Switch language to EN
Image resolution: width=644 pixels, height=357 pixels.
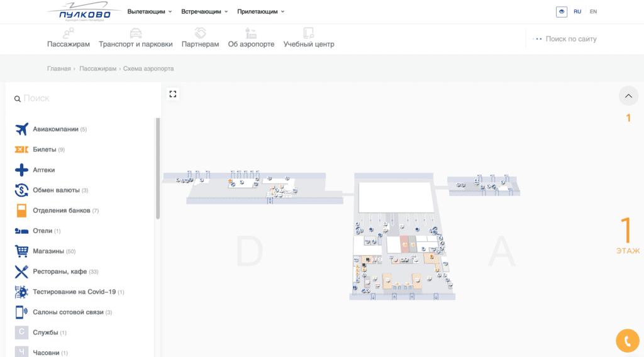coord(593,11)
